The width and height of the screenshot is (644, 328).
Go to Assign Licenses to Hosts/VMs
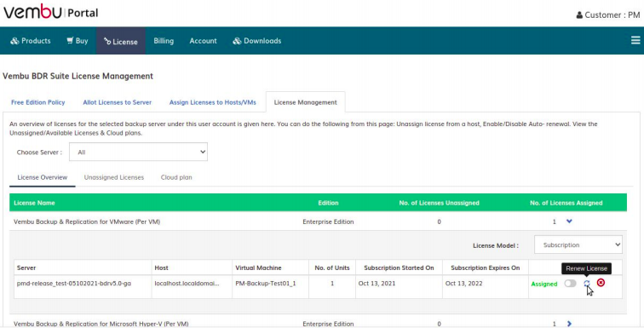click(213, 102)
